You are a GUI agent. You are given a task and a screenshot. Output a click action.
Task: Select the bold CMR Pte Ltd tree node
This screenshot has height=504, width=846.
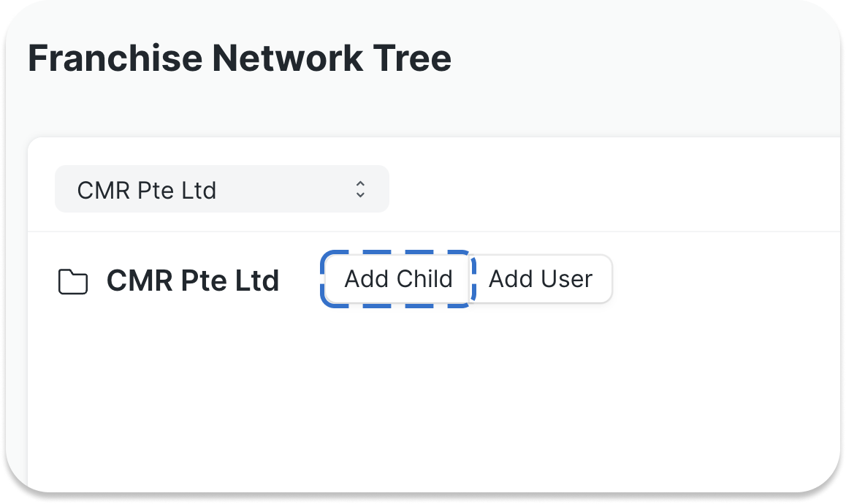(193, 280)
